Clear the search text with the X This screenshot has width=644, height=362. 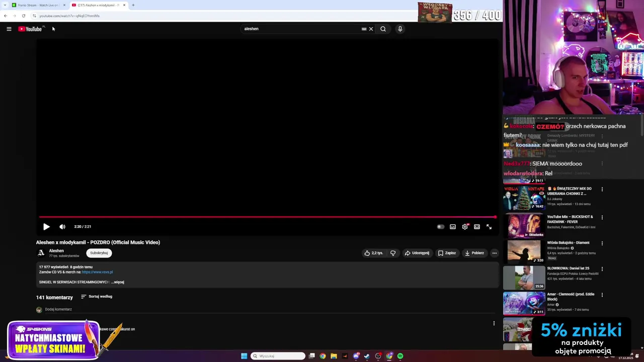[x=371, y=29]
